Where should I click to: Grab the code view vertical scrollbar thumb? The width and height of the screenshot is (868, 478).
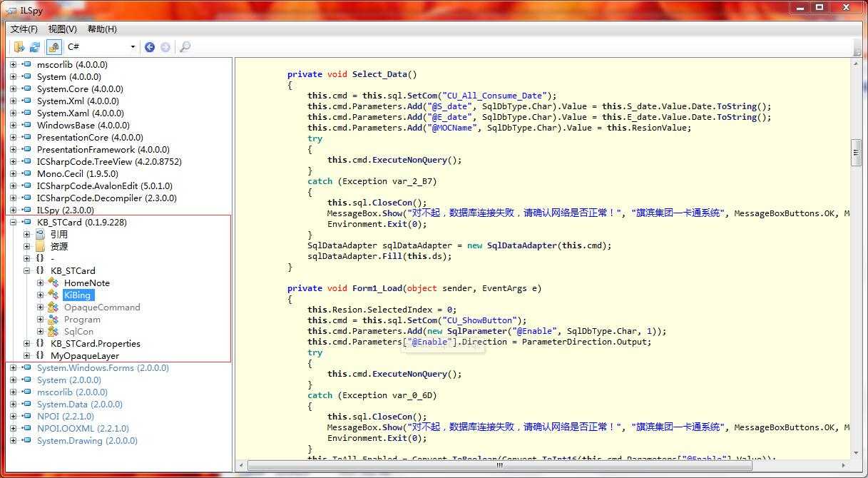(857, 153)
